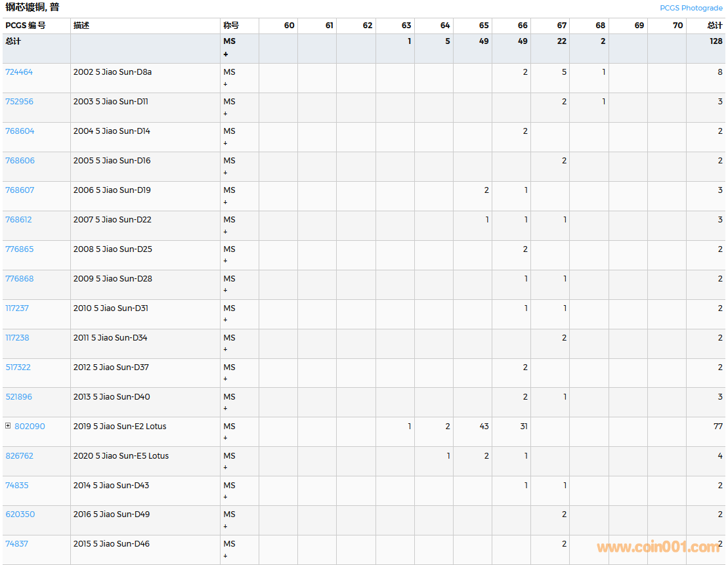This screenshot has width=728, height=565.
Task: Open the PCGS Photograde link
Action: 691,8
